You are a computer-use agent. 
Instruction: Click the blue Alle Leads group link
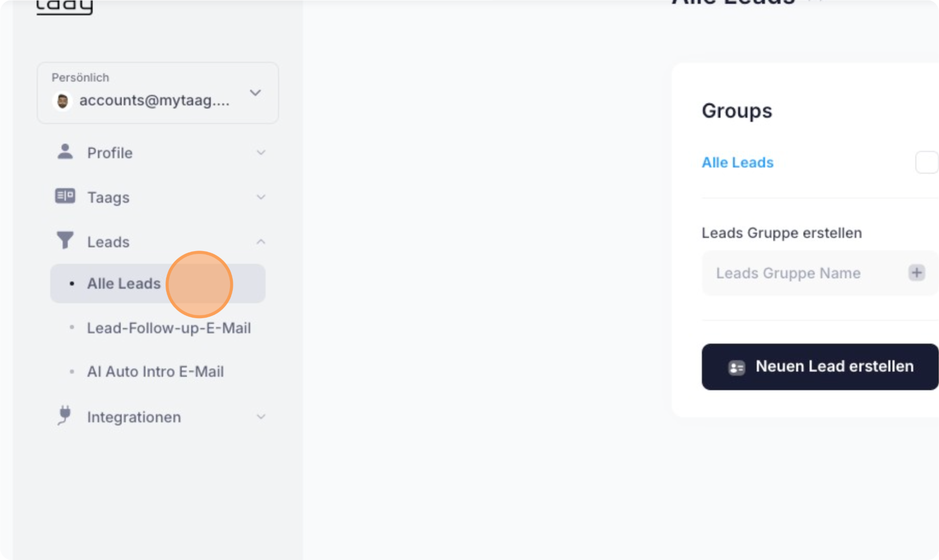coord(737,162)
